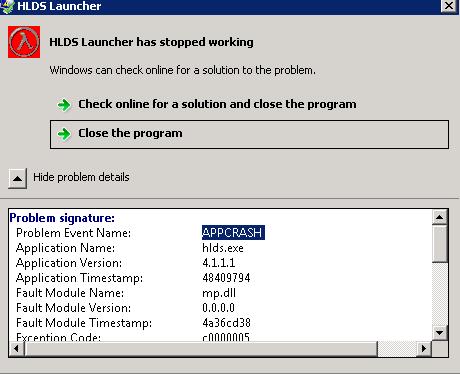The image size is (460, 374).
Task: Click the Windows can check online message
Action: [182, 70]
